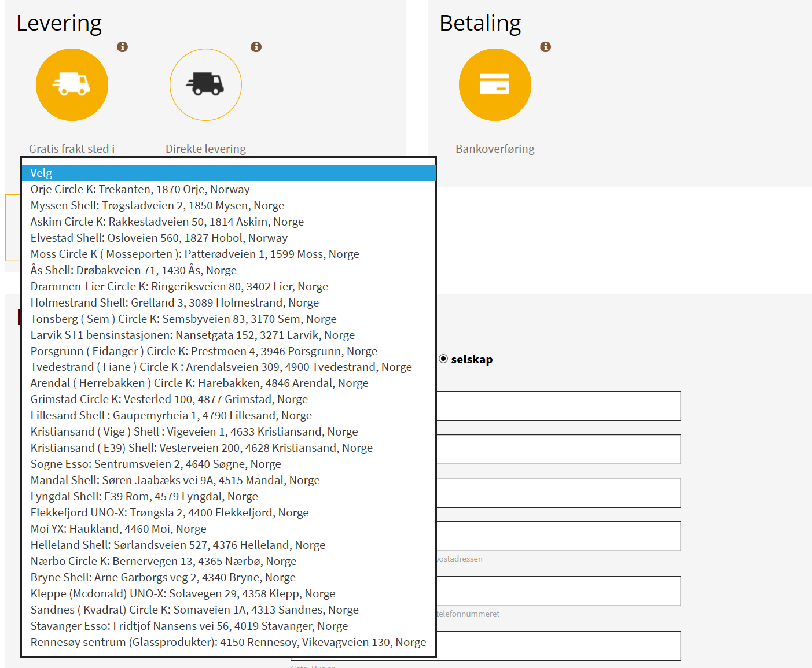Open info icon for Gratis frakt option
The image size is (812, 668).
(122, 47)
